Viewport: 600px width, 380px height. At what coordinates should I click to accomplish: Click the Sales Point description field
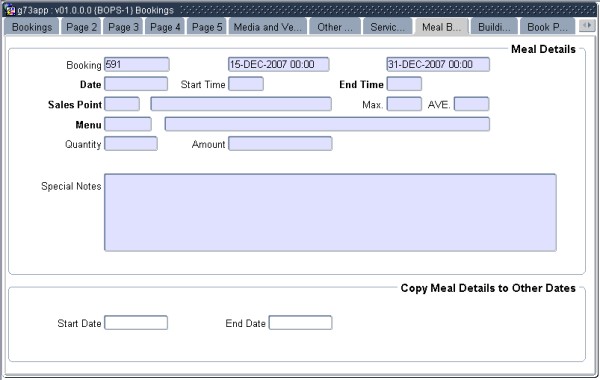click(x=241, y=104)
